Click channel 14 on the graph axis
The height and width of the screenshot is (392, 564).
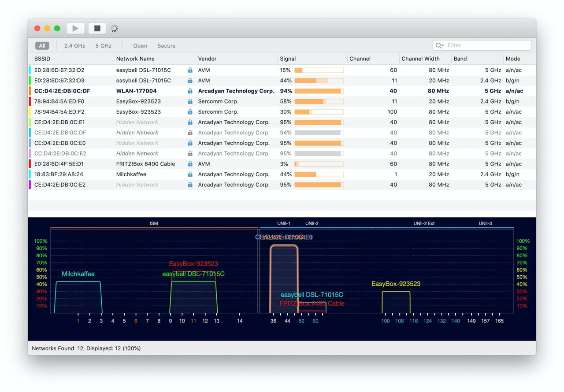(x=240, y=321)
